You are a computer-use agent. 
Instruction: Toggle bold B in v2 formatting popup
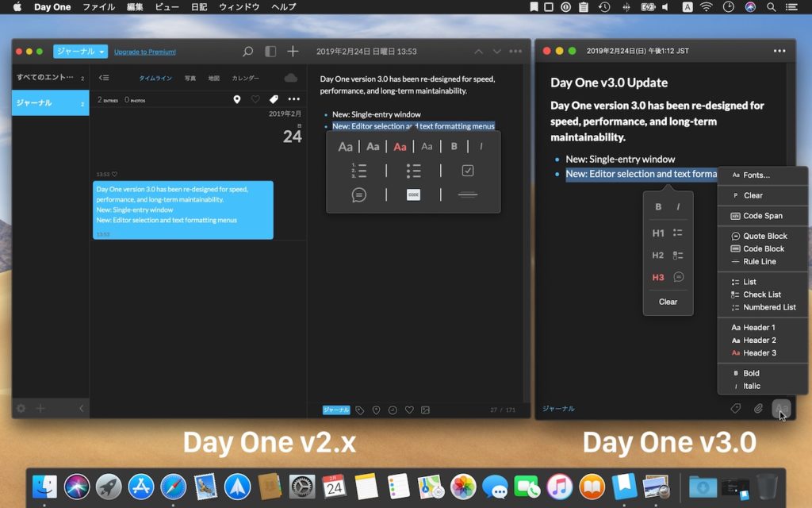click(454, 146)
